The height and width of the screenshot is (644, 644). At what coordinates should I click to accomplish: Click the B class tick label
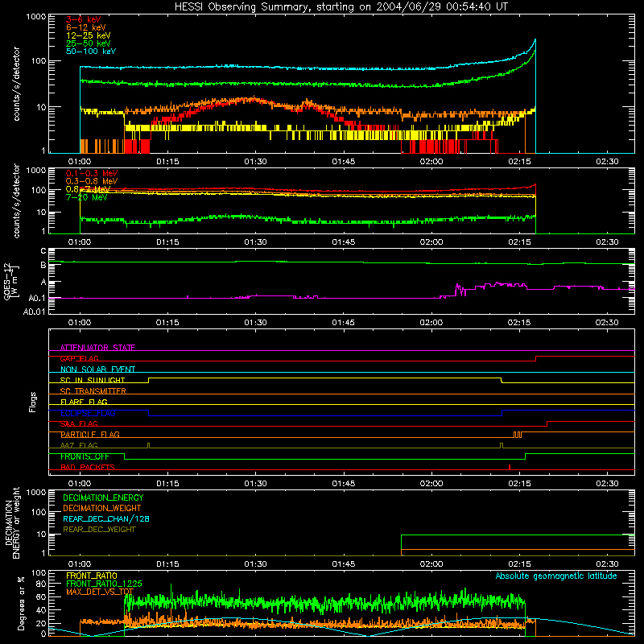click(x=43, y=266)
